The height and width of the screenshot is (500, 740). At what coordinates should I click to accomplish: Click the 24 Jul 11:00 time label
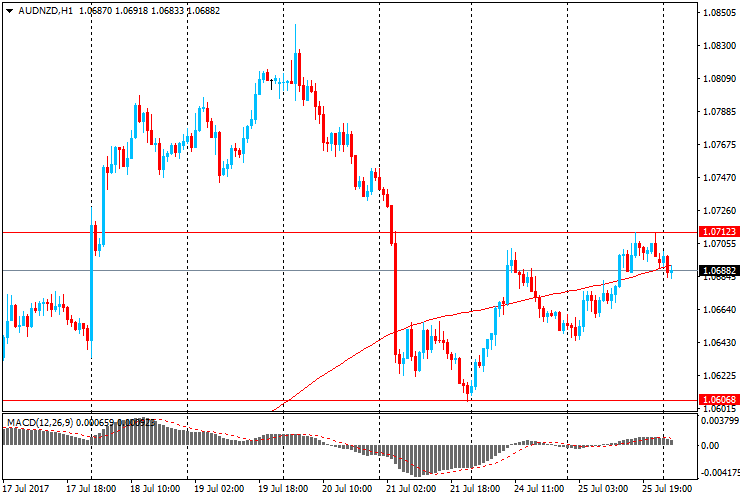click(539, 488)
